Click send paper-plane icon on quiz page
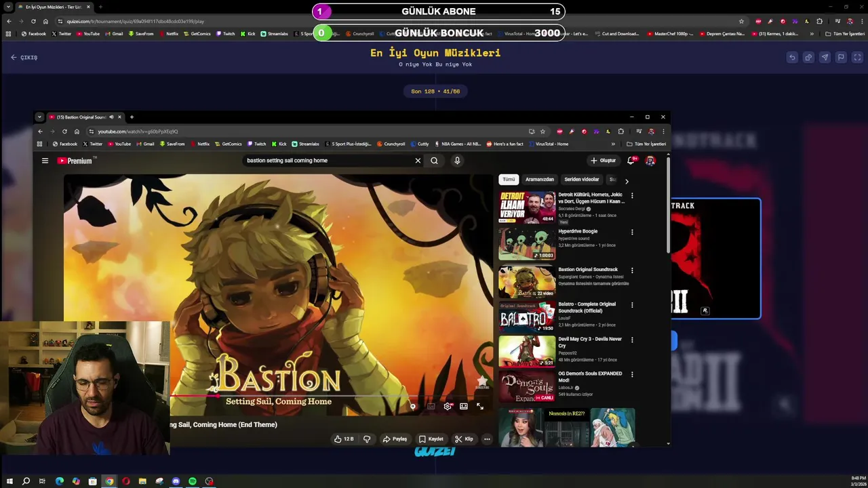 coord(825,58)
